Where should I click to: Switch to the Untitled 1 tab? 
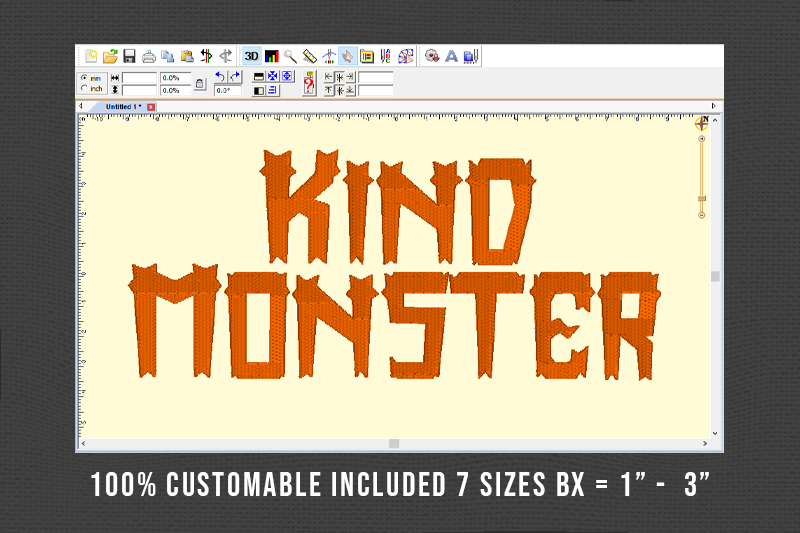pyautogui.click(x=123, y=107)
